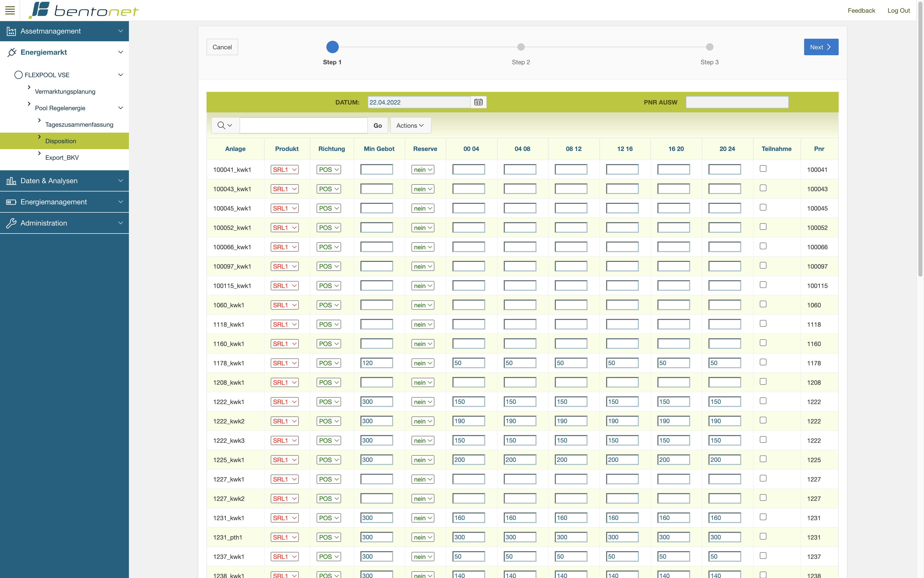Click the 12 16 field for 1231_pth1

click(x=622, y=537)
